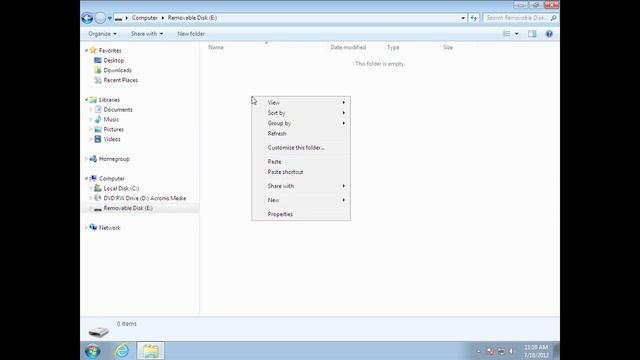Sort by the Name column header

216,47
